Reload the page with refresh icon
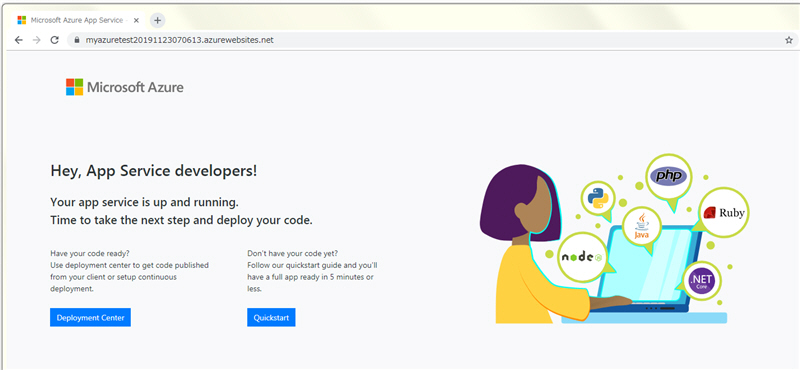800x370 pixels. coord(55,40)
